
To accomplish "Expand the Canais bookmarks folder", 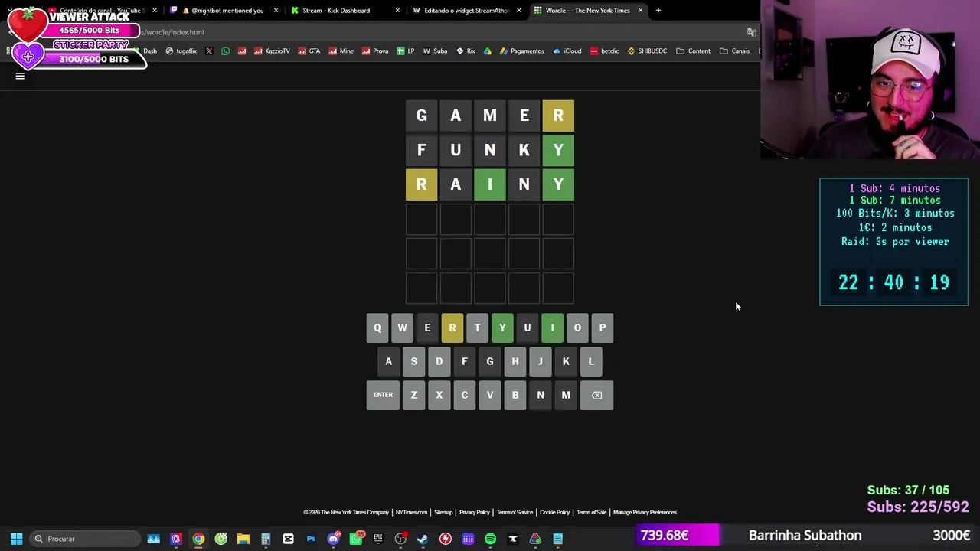I will pos(734,51).
